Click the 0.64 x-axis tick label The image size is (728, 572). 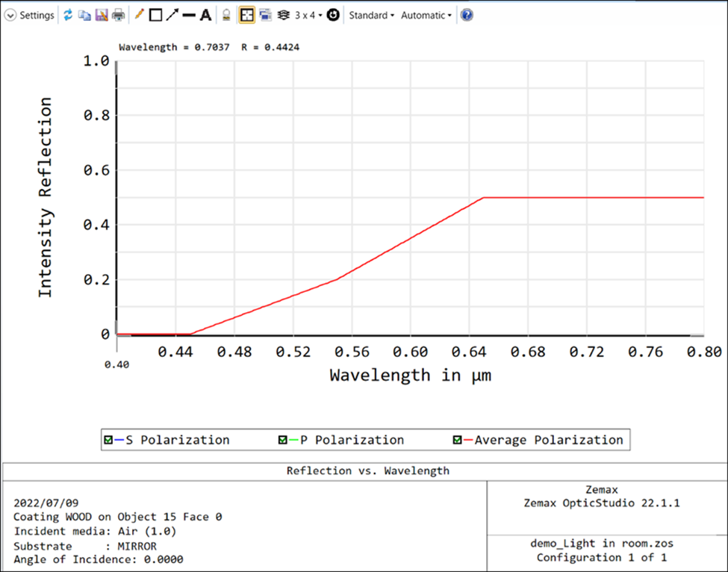pos(469,352)
